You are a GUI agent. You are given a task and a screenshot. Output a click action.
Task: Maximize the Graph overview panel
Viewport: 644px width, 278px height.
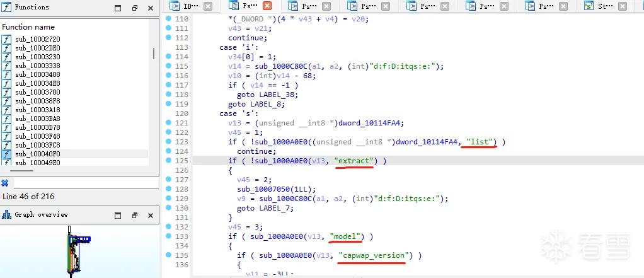coord(118,215)
